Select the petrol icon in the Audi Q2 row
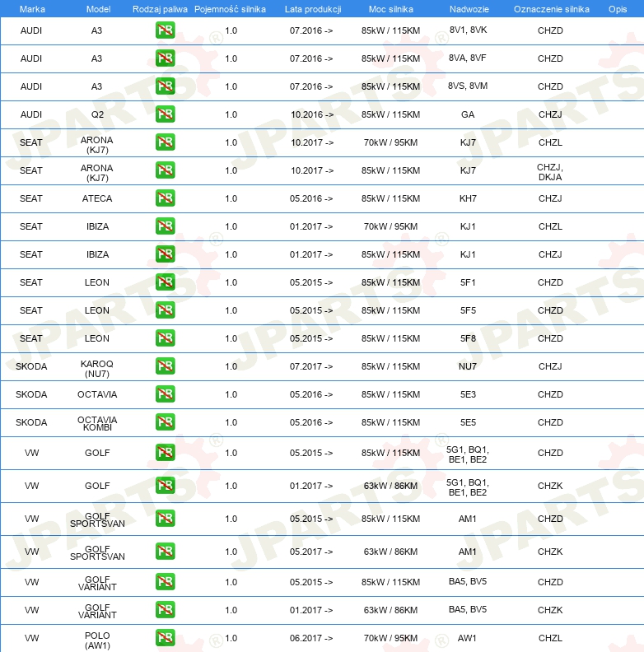This screenshot has height=652, width=644. click(166, 114)
